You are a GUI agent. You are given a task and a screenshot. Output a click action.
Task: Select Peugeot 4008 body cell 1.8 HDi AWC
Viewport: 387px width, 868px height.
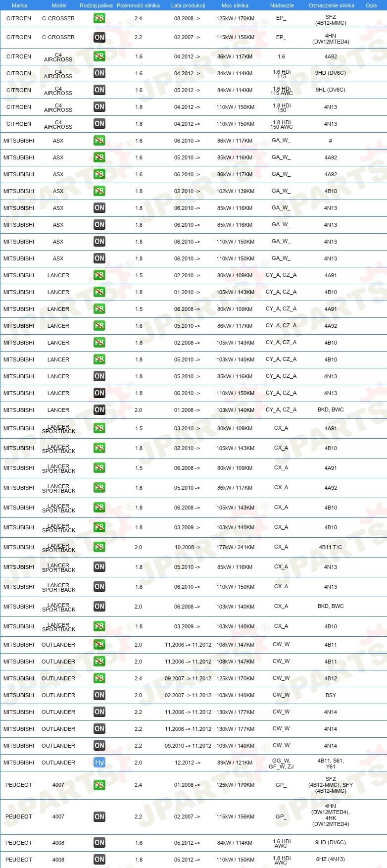coord(282,860)
